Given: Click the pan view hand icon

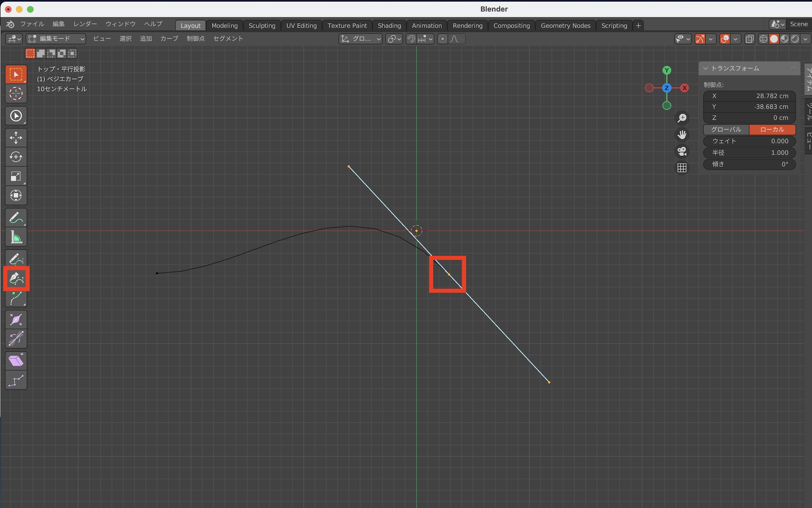Looking at the screenshot, I should pos(682,134).
